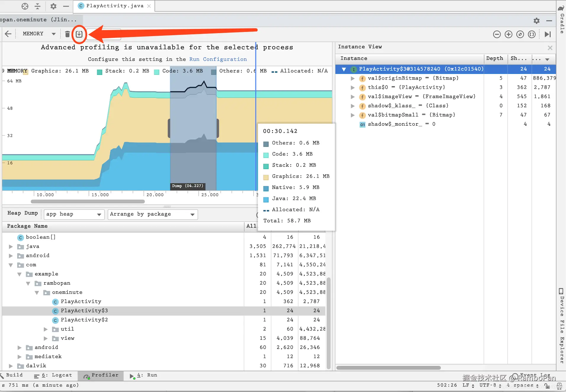Open the Run Configuration link
Screen dimensions: 566x392
pyautogui.click(x=218, y=59)
